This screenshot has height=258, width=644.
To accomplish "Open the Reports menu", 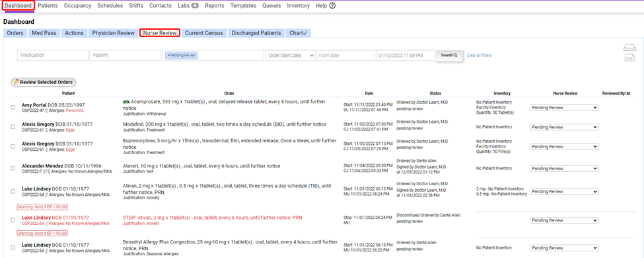I will pos(215,6).
